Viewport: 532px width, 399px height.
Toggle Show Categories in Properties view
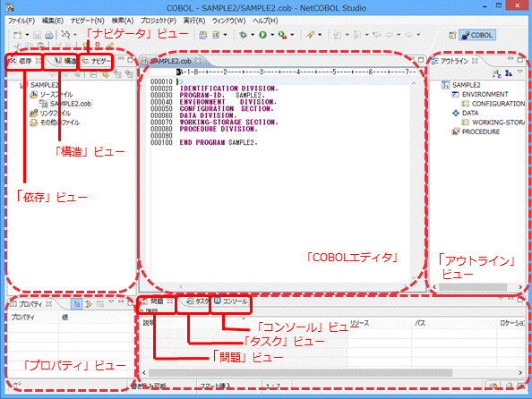[x=77, y=304]
